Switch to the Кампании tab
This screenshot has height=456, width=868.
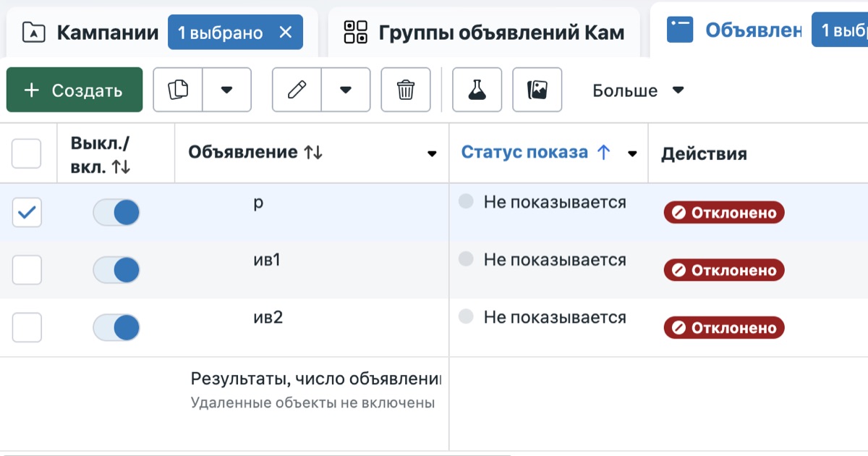pyautogui.click(x=107, y=33)
